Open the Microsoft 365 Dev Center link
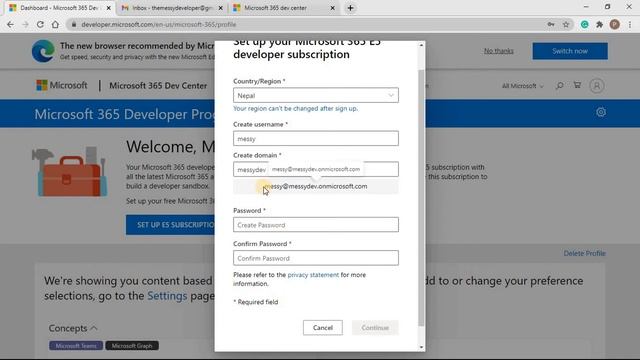Viewport: 640px width, 360px height. [x=158, y=86]
